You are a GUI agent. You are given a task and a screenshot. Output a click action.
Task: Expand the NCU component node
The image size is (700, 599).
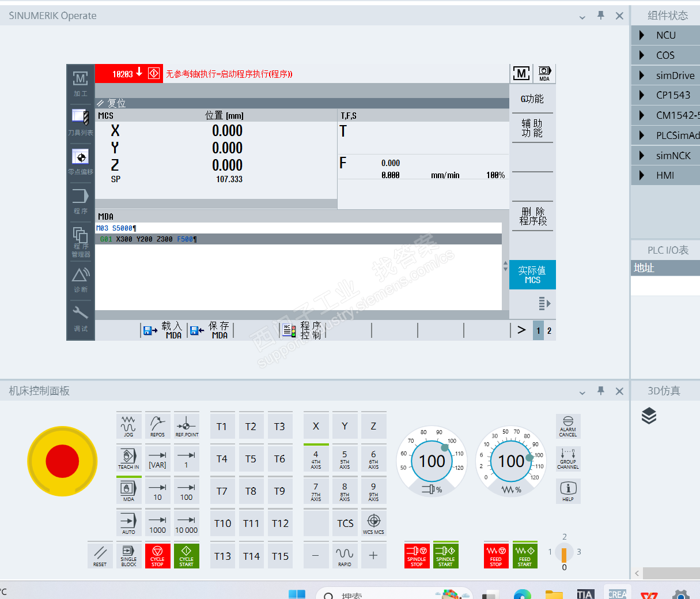tap(642, 35)
